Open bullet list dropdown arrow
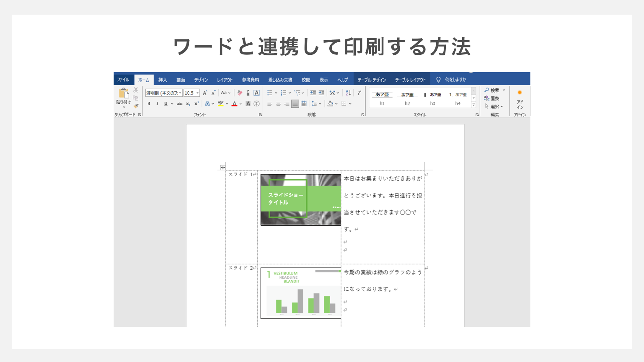This screenshot has height=362, width=644. 276,93
